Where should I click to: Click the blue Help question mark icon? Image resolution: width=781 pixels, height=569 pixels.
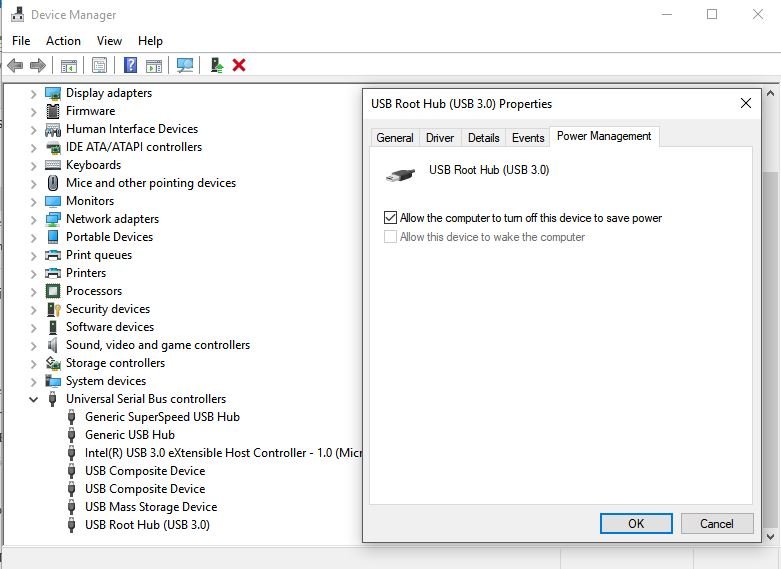point(130,65)
